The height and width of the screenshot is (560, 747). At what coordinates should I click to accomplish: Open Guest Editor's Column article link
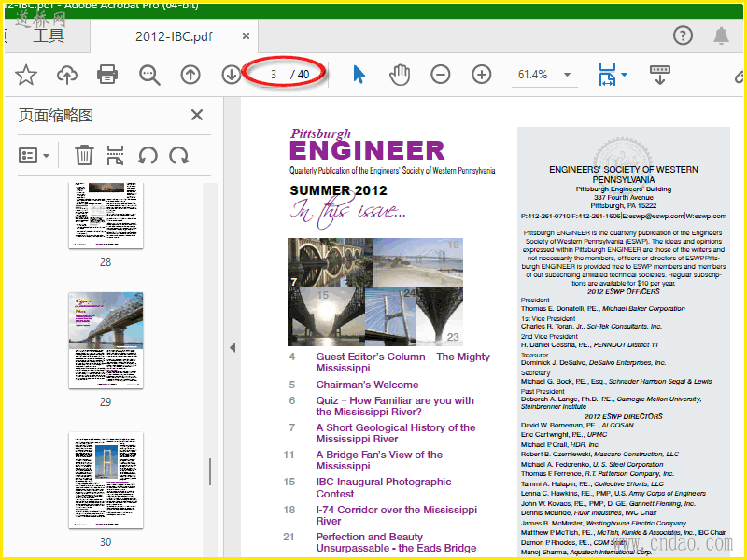(x=402, y=362)
